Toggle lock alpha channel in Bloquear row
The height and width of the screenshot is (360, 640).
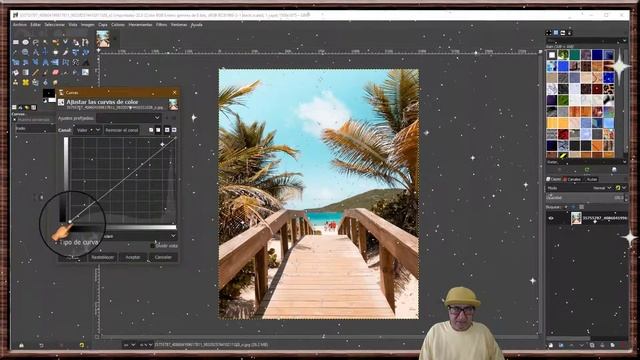(582, 207)
